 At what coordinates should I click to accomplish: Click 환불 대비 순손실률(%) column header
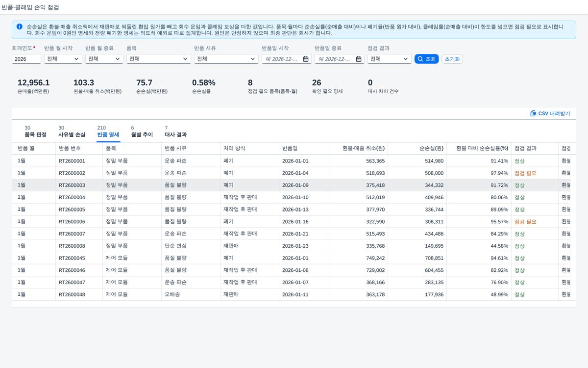coord(479,148)
